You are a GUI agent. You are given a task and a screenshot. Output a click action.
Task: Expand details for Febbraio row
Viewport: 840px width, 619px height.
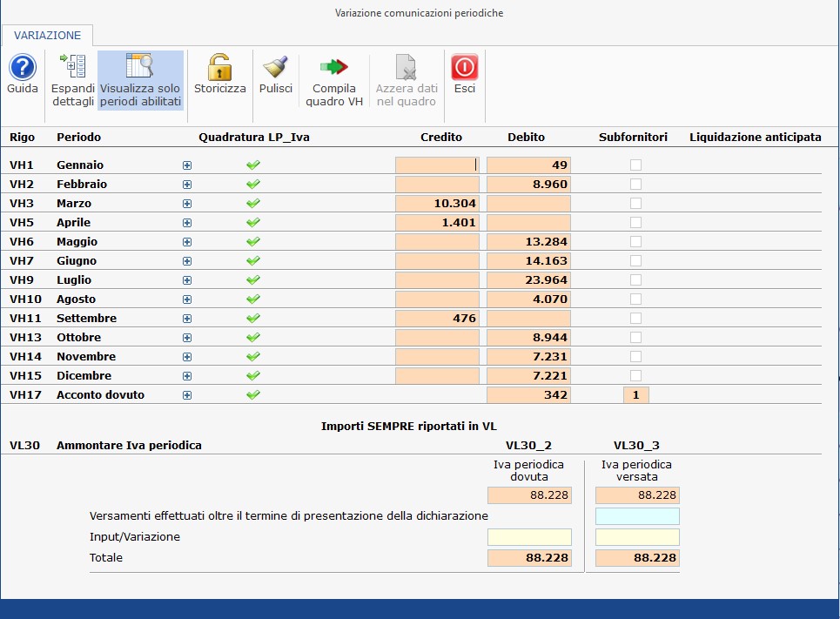tap(187, 184)
